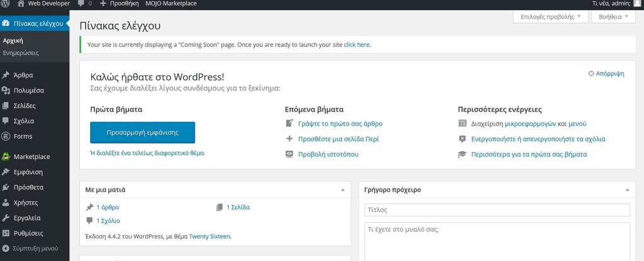Select Ενημερώσεις in the sidebar submenu

tap(21, 53)
